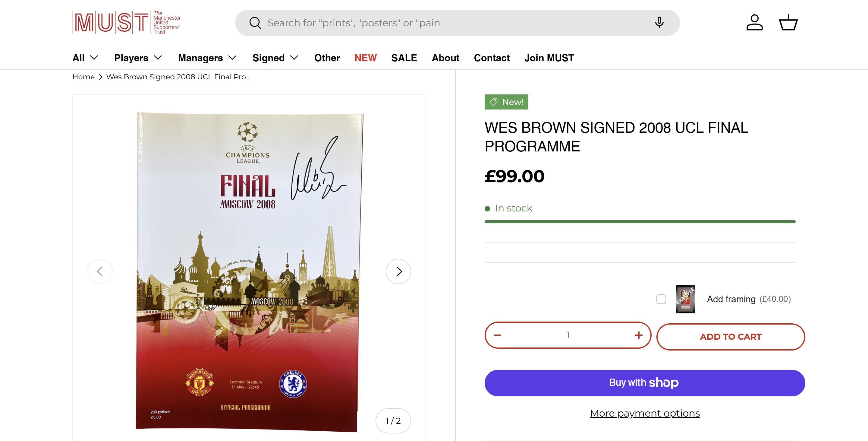Click the Buy with Shop button

pyautogui.click(x=645, y=383)
